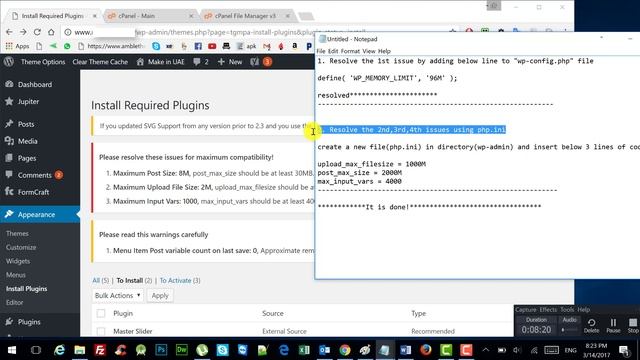Click the WordPress logo in admin bar
Screen dimensions: 640x360
coord(9,62)
